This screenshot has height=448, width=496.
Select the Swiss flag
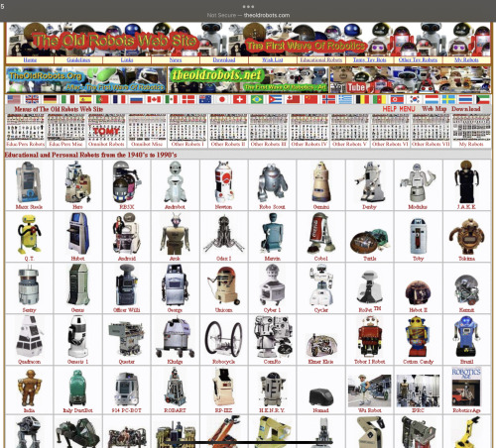tap(239, 99)
